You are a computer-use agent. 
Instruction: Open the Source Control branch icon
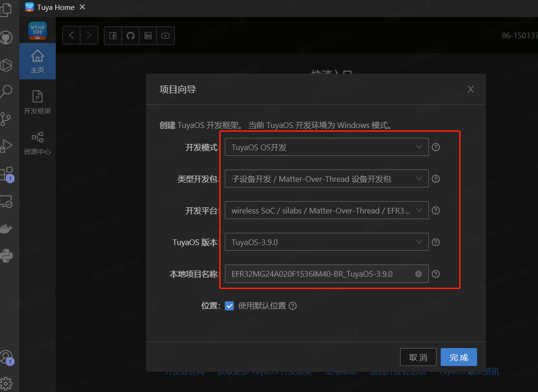(6, 119)
